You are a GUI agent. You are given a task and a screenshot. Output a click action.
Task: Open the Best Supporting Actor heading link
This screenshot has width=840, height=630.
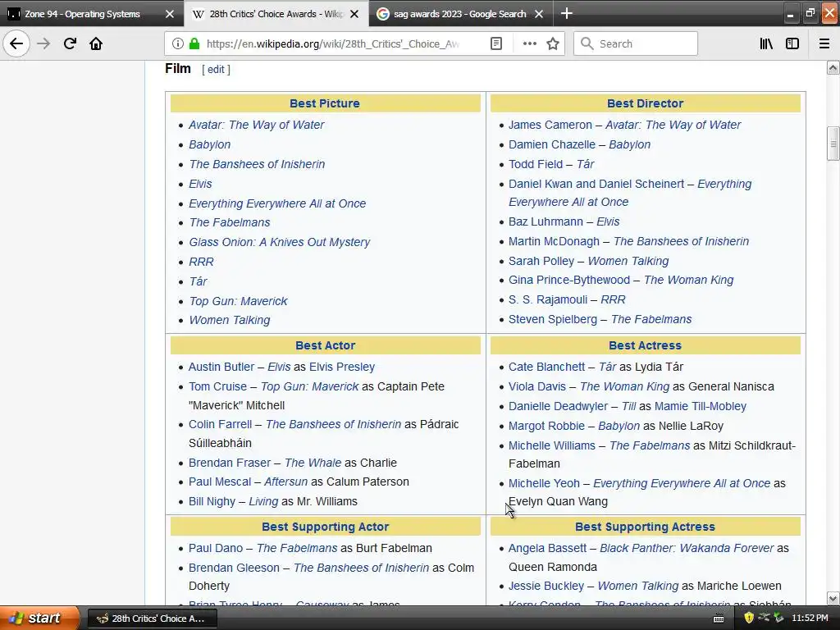coord(325,527)
